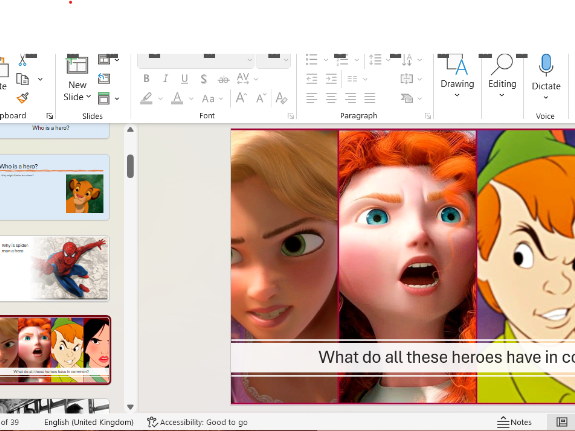This screenshot has height=431, width=575.
Task: Open the Font name combo box
Action: point(196,61)
